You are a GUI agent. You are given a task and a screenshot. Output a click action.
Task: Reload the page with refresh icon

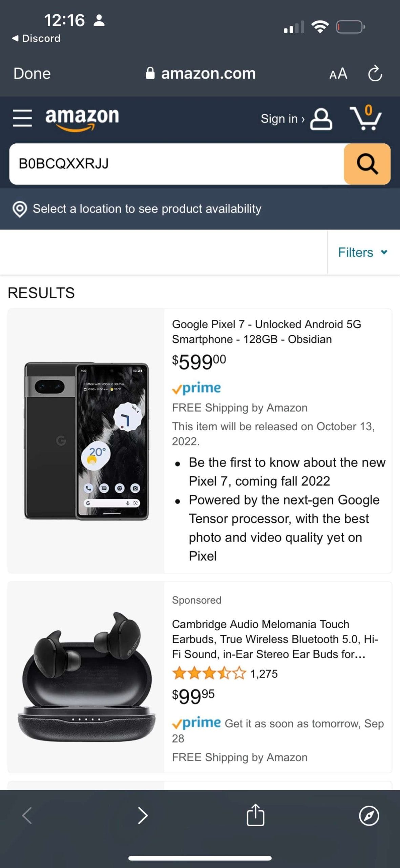coord(375,74)
